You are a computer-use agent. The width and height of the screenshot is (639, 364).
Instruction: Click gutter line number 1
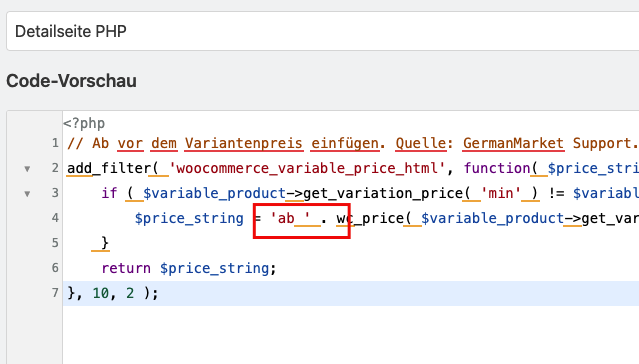pyautogui.click(x=55, y=143)
